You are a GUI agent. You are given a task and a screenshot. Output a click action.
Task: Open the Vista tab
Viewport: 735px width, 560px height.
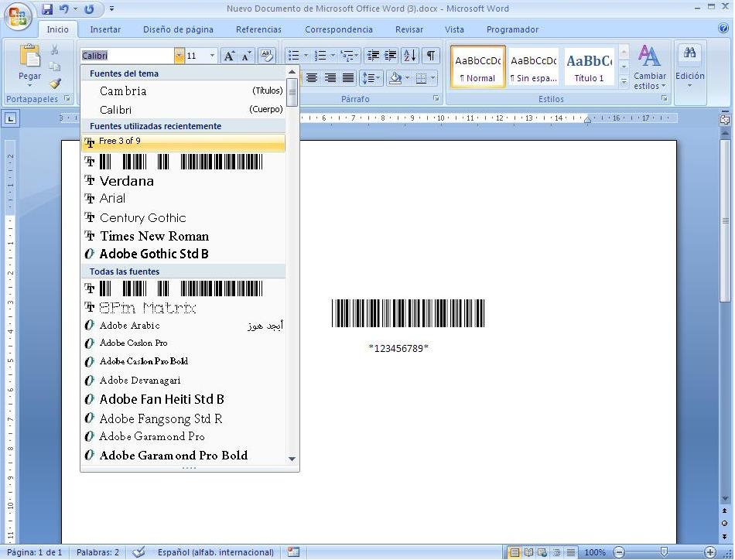click(454, 29)
